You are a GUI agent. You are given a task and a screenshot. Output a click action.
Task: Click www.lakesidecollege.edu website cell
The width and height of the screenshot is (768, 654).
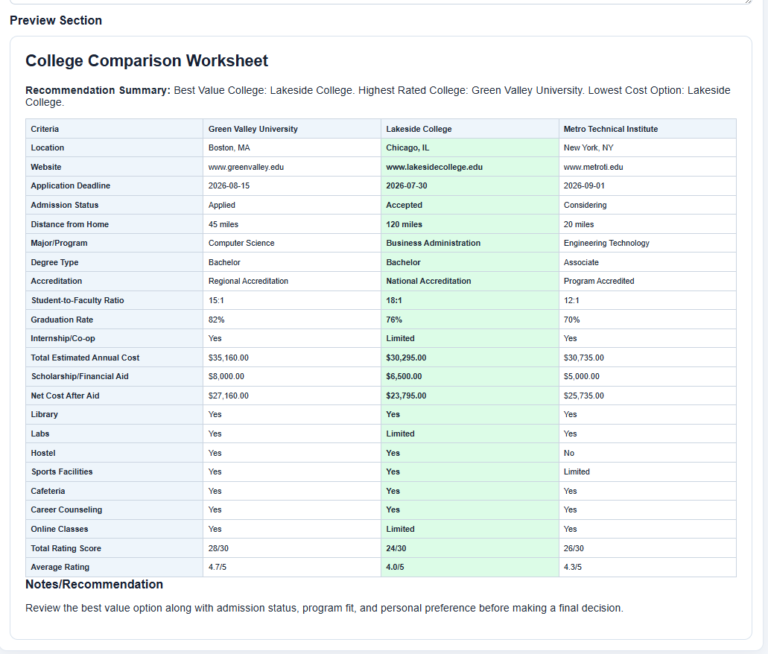470,167
